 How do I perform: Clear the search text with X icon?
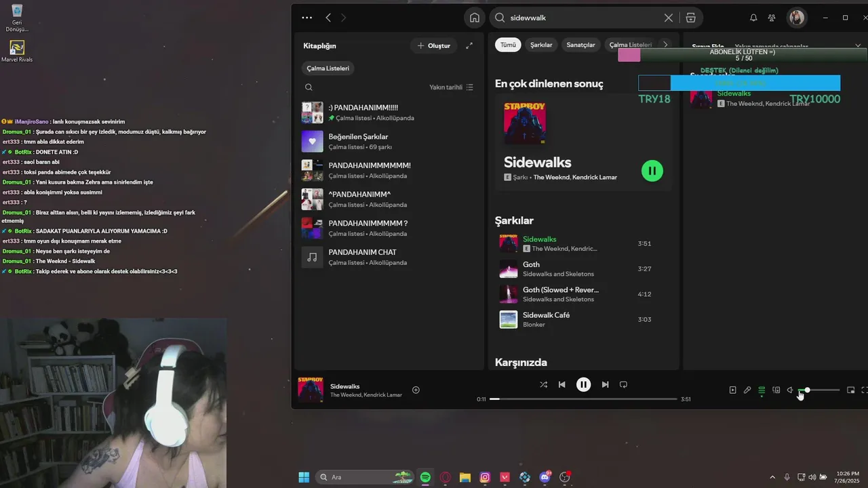click(x=669, y=18)
